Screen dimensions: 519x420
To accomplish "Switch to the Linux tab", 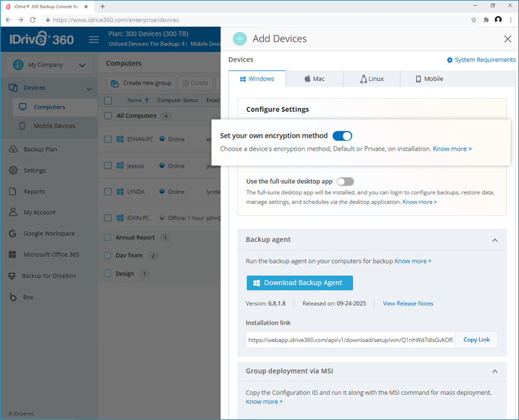I will coord(372,79).
